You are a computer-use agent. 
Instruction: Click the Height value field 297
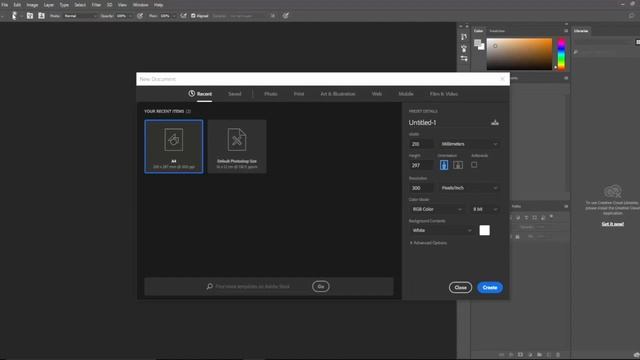pyautogui.click(x=421, y=165)
